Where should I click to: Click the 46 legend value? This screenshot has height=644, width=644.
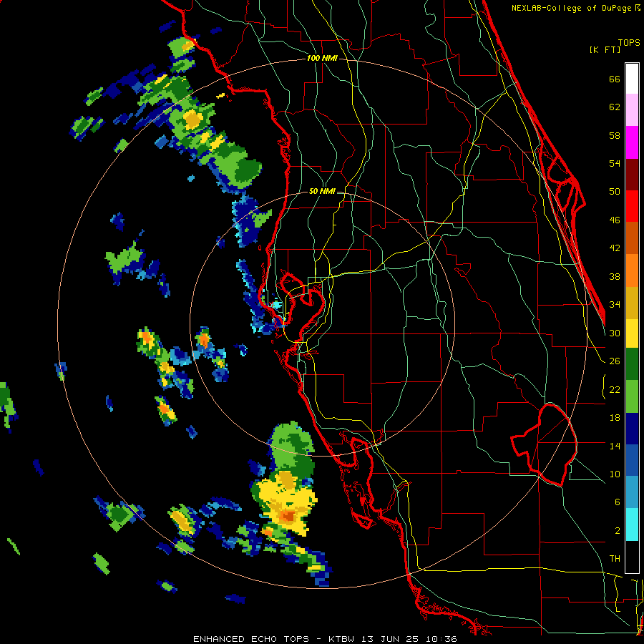(x=615, y=220)
